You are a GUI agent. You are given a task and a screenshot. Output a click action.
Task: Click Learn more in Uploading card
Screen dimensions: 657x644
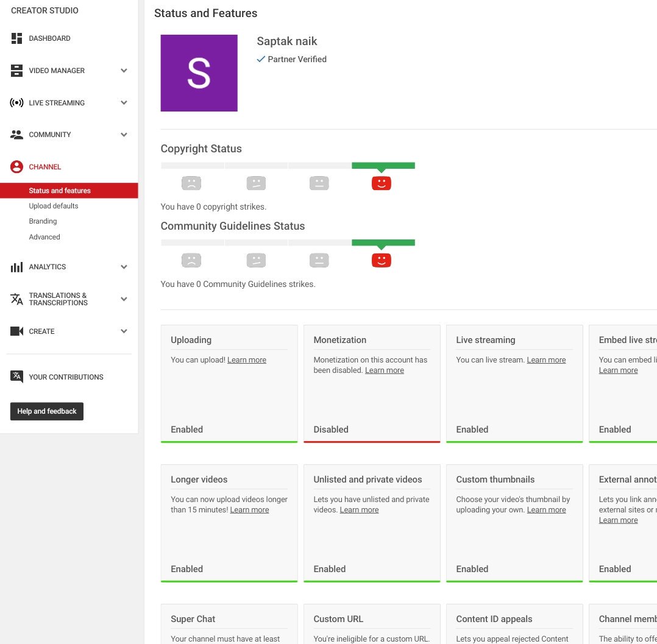pyautogui.click(x=246, y=360)
